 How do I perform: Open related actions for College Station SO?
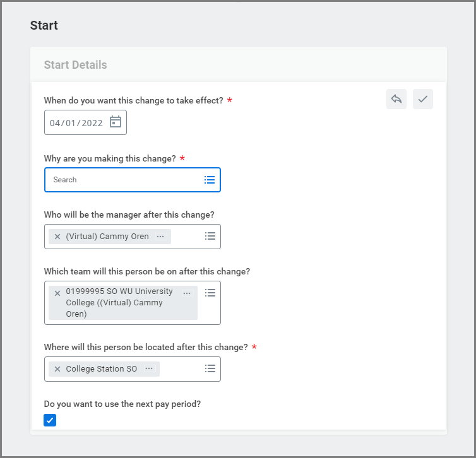point(149,369)
